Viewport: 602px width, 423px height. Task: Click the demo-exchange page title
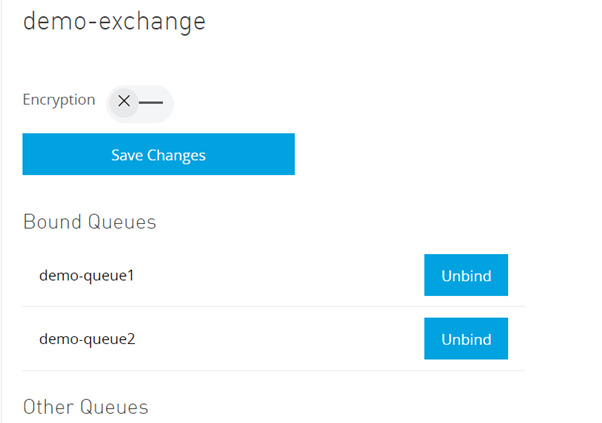114,22
